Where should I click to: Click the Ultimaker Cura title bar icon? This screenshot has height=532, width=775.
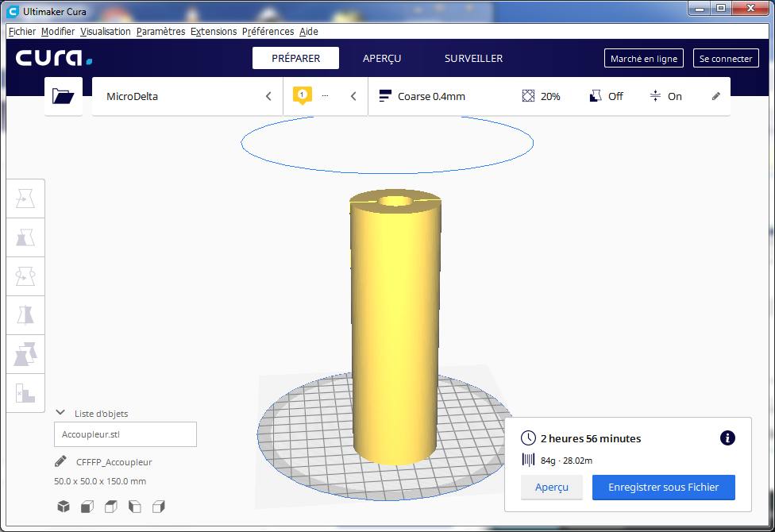(13, 11)
